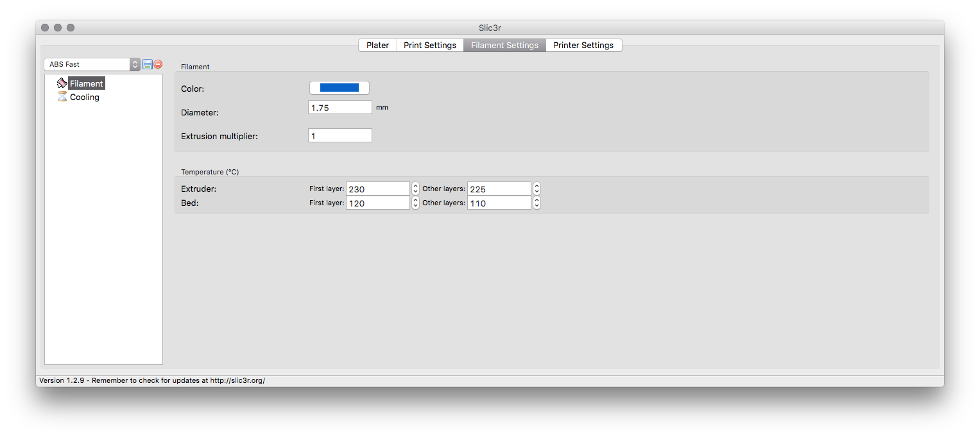Increase extruder first layer temperature
This screenshot has width=980, height=438.
click(415, 186)
